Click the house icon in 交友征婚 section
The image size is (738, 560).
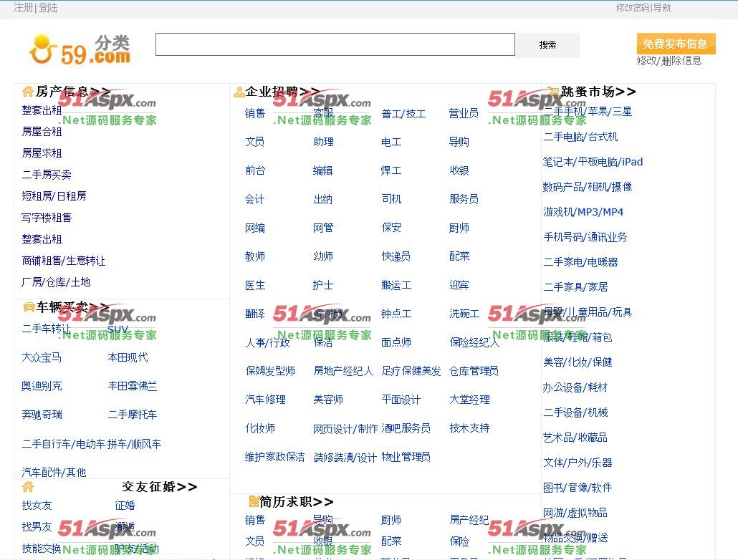tap(28, 487)
